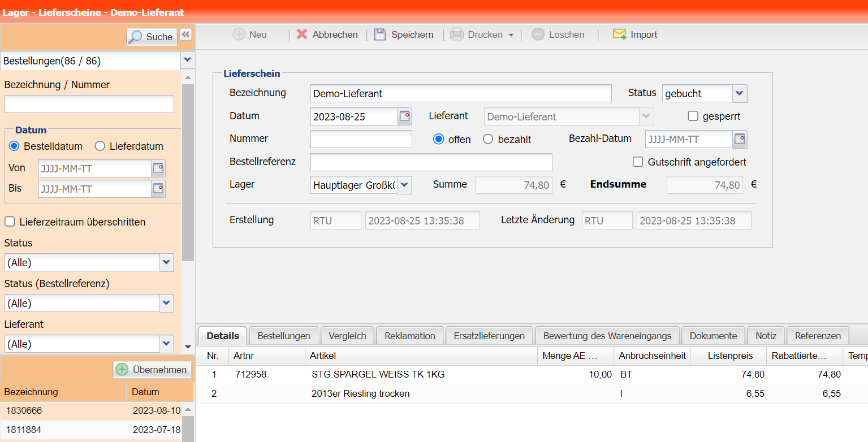Click the Abbrechen red X icon
The image size is (868, 442).
tap(302, 34)
